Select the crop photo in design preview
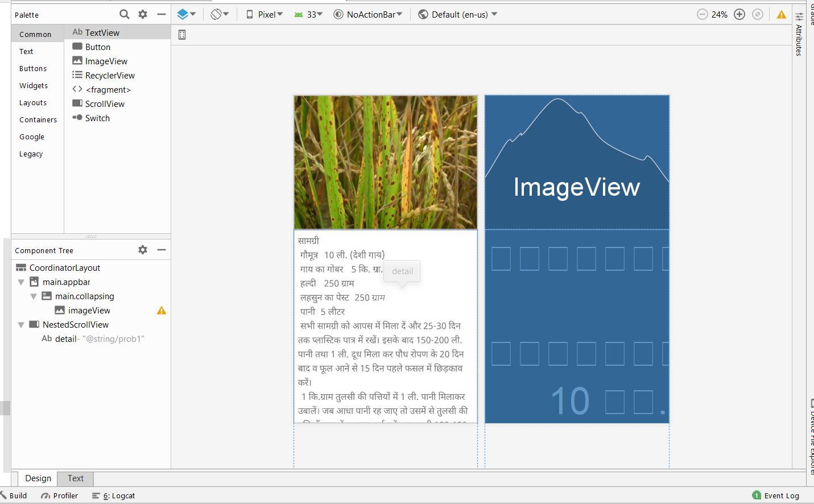The width and height of the screenshot is (814, 504). (x=386, y=162)
